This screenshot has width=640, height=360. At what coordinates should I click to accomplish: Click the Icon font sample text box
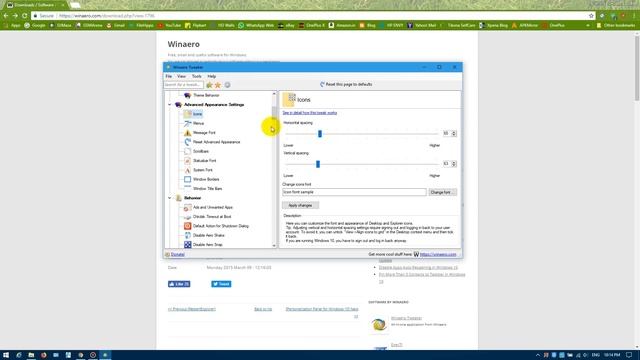point(354,192)
